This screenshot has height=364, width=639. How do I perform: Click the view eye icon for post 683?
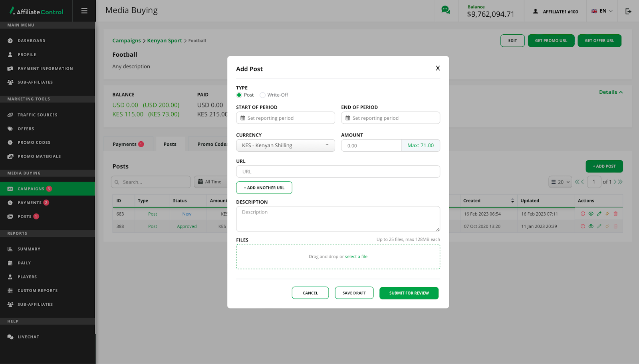[x=591, y=214]
